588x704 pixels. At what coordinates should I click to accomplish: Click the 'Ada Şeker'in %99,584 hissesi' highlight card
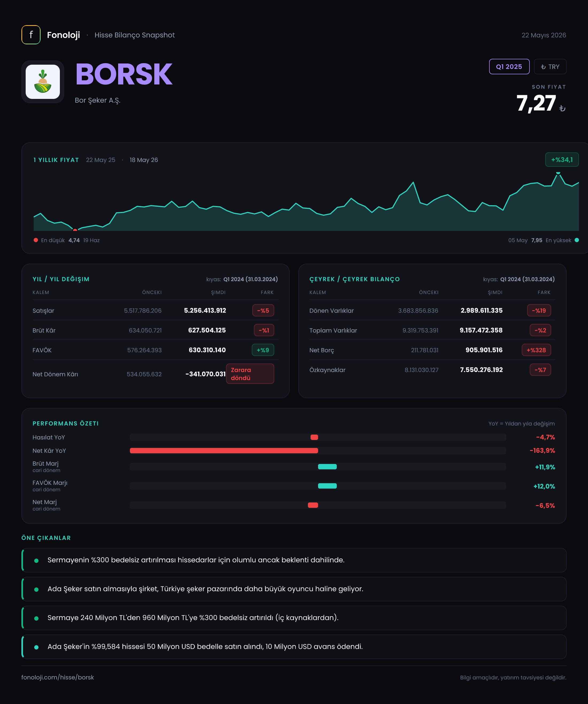[294, 647]
